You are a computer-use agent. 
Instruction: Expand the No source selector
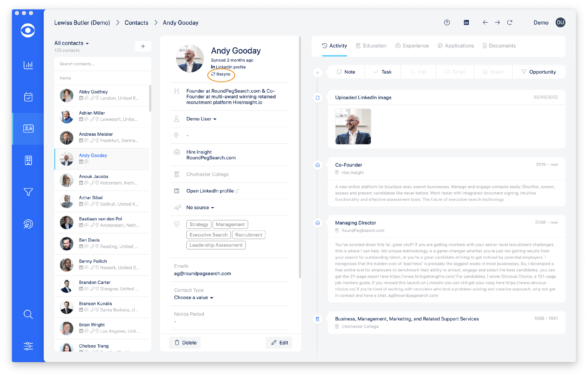point(200,207)
